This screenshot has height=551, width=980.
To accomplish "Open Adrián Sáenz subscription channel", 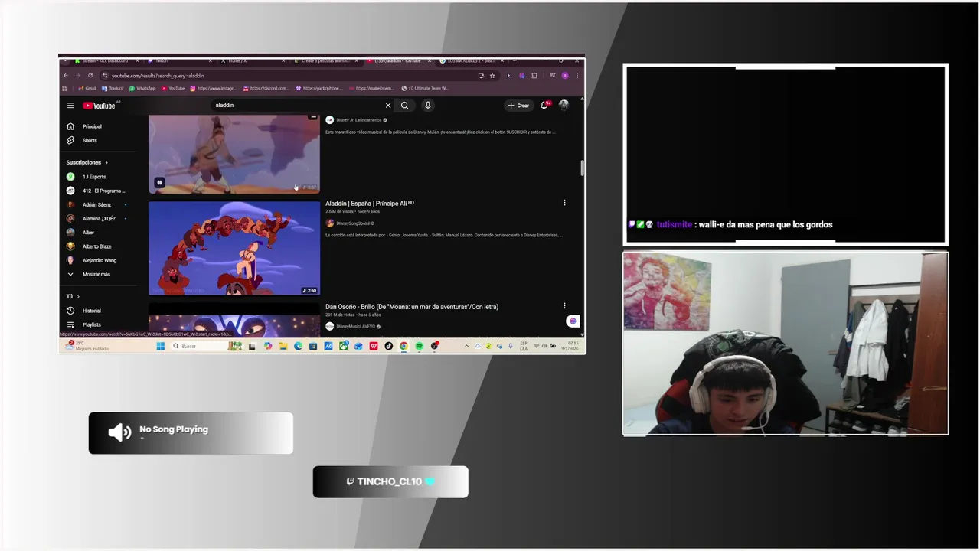I will (96, 204).
